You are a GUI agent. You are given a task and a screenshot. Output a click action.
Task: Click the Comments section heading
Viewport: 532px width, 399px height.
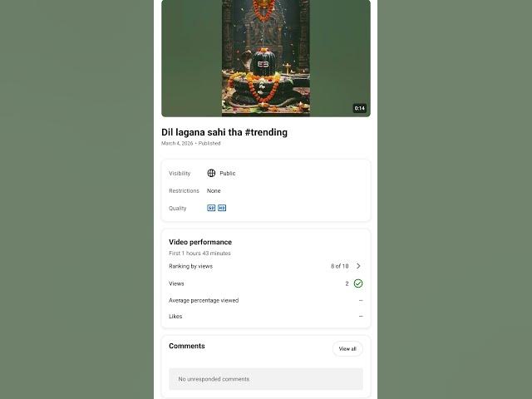[187, 346]
